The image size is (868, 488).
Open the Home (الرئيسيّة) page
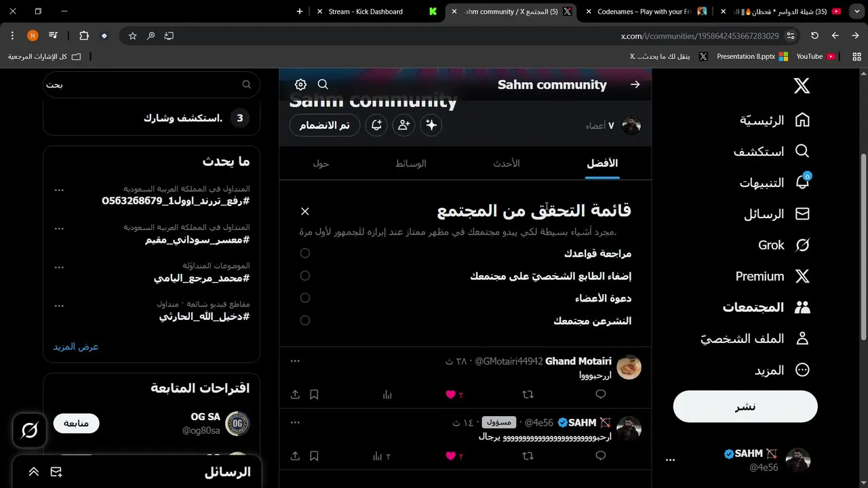[774, 120]
